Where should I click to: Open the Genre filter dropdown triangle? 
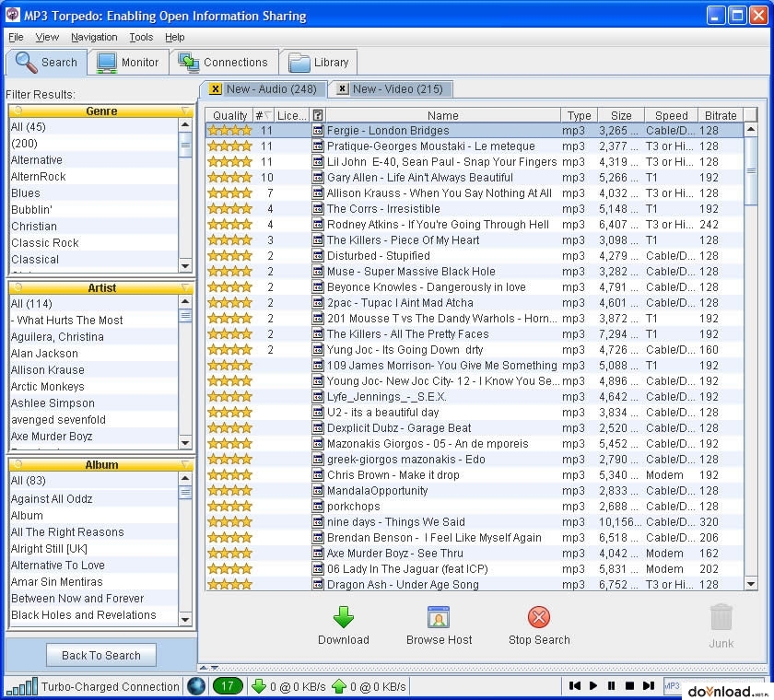pyautogui.click(x=185, y=111)
